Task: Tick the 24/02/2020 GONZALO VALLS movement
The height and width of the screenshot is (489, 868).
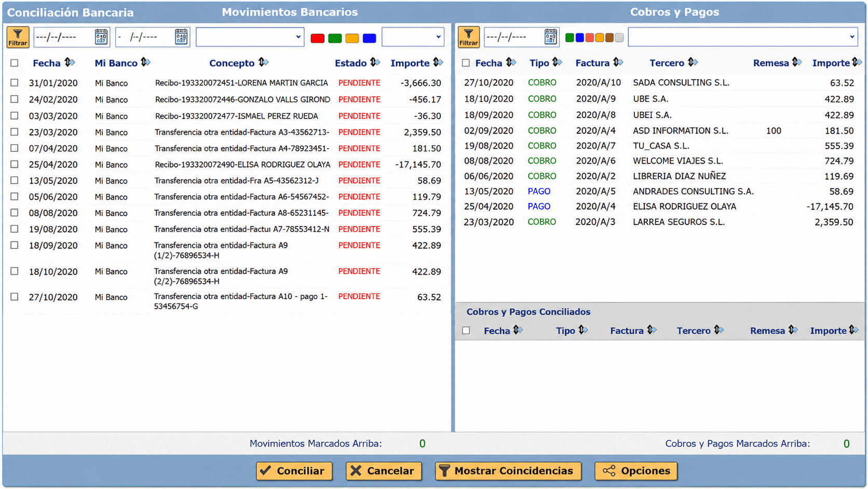Action: [x=15, y=99]
